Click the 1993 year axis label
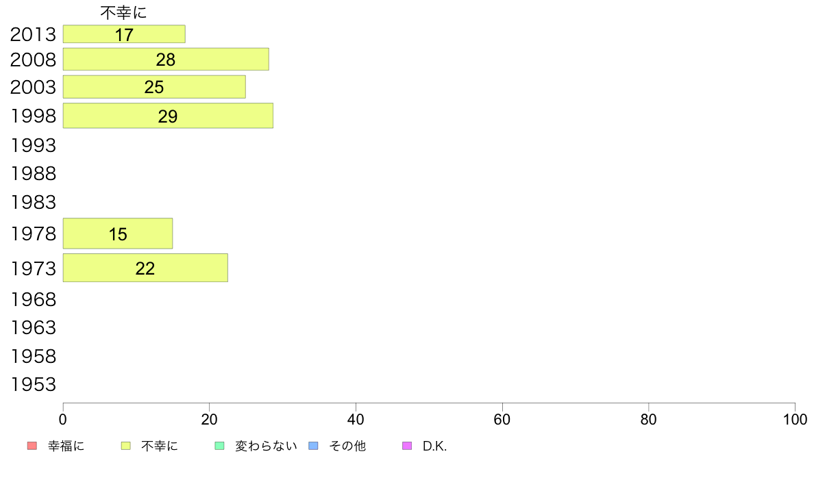 click(33, 145)
